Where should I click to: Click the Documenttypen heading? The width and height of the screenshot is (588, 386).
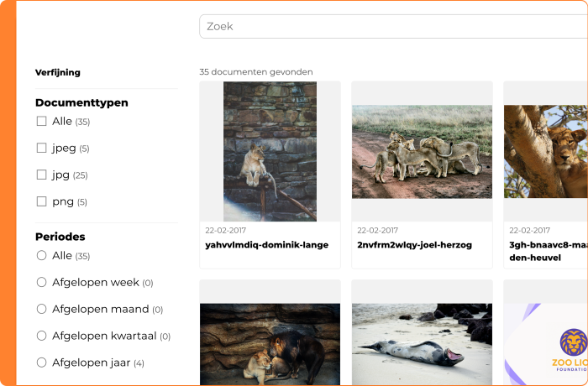[81, 102]
